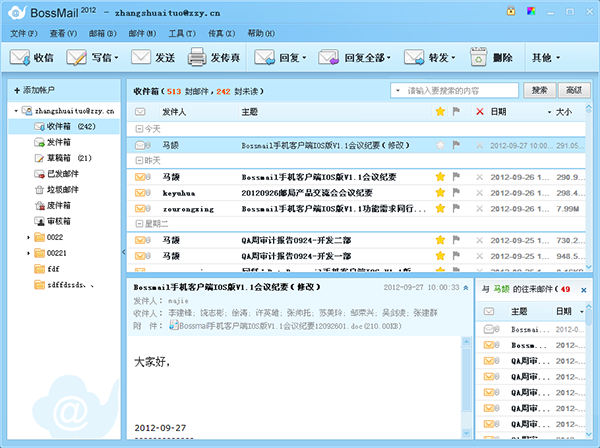Collapse the 昨天 yesterday group
Screen dimensions: 600x448
(x=139, y=161)
